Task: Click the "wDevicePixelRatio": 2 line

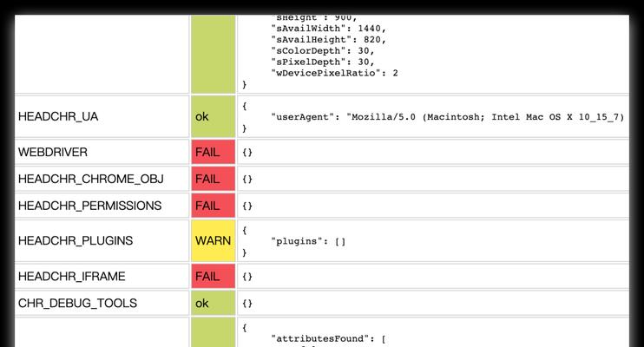Action: click(334, 73)
